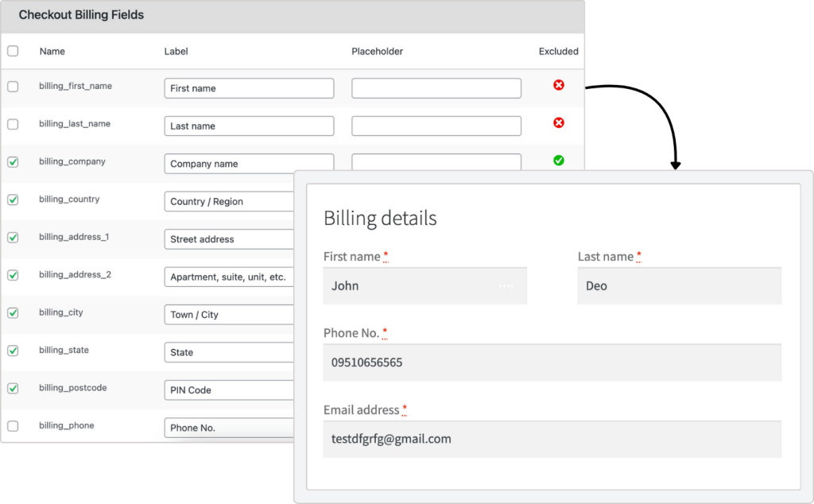Image resolution: width=814 pixels, height=504 pixels.
Task: Edit the 'Last name' label field
Action: pos(249,126)
